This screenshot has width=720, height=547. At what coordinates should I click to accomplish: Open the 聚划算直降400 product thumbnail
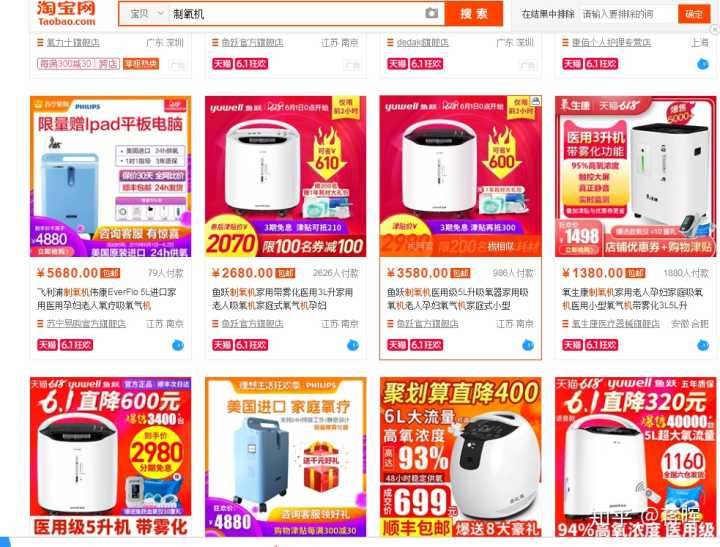[x=461, y=457]
